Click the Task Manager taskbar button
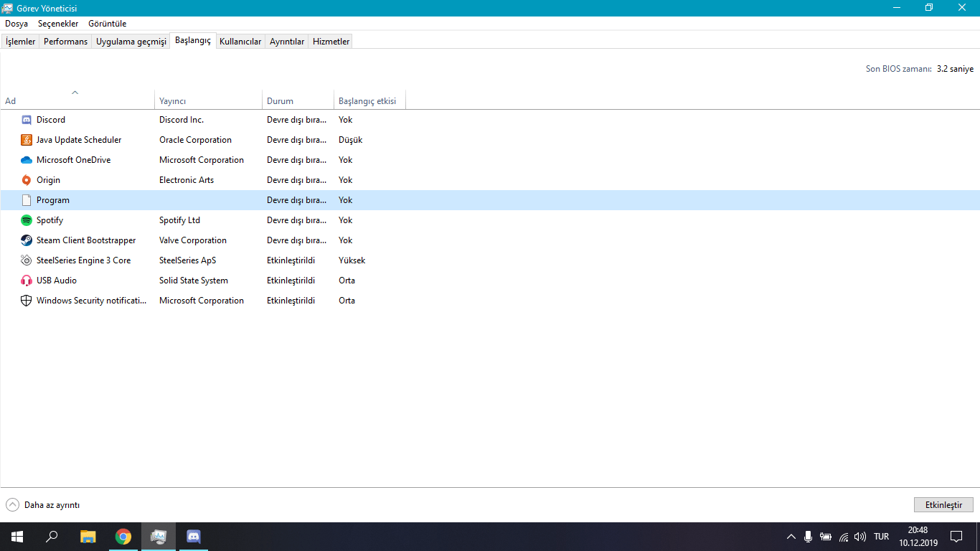The height and width of the screenshot is (551, 980). pyautogui.click(x=159, y=537)
